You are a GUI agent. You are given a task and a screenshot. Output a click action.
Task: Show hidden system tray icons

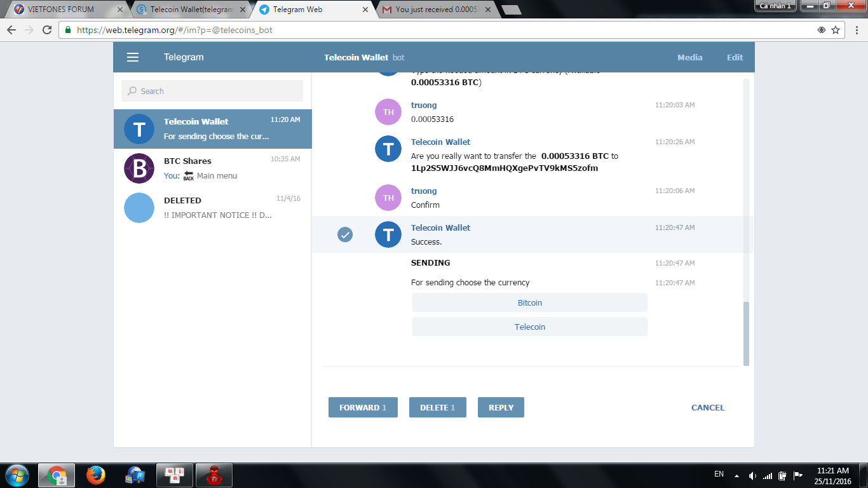736,475
